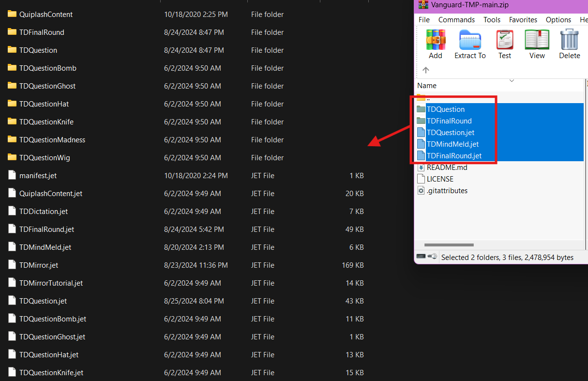Open the Commands menu
The width and height of the screenshot is (588, 381).
[456, 20]
